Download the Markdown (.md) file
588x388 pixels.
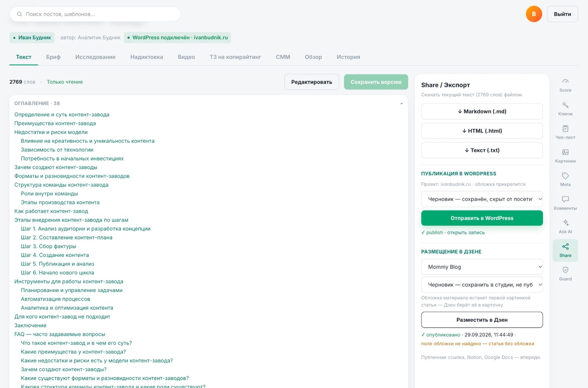(482, 111)
